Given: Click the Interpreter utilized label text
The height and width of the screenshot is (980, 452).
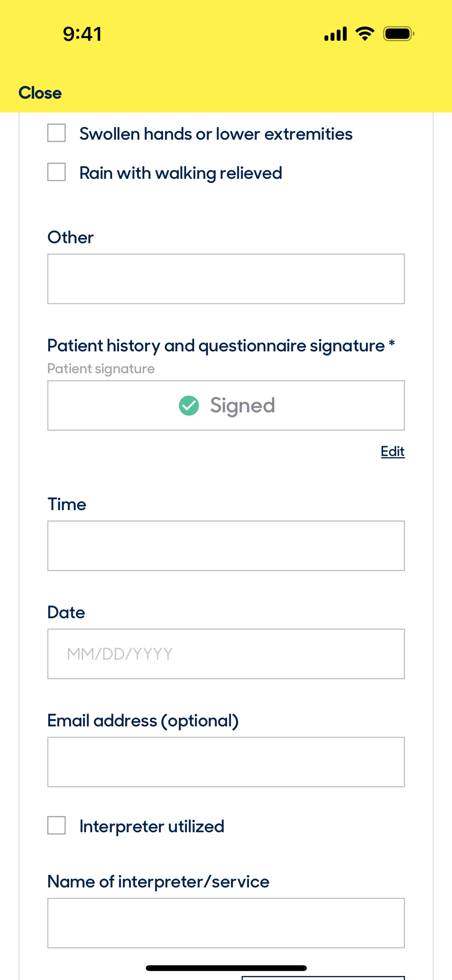Looking at the screenshot, I should 151,826.
